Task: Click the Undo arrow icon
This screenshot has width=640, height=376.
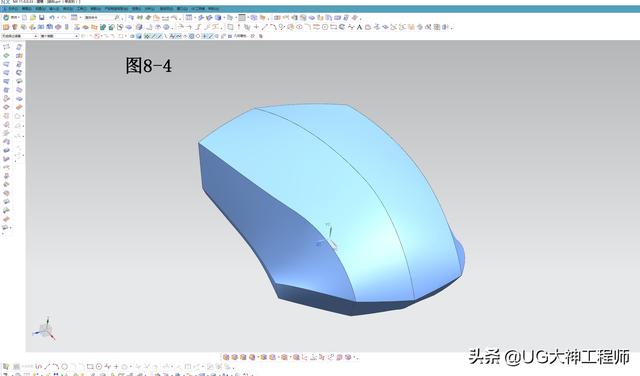Action: pos(52,18)
